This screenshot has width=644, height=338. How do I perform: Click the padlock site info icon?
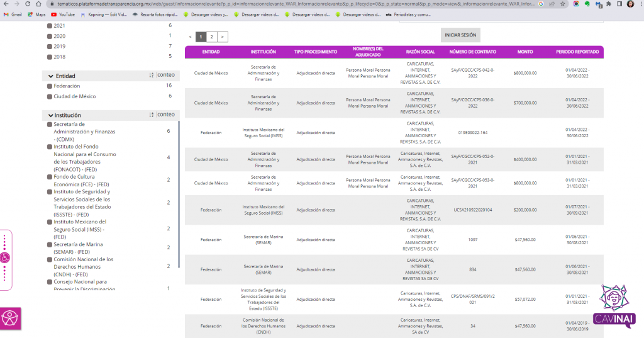coord(52,4)
